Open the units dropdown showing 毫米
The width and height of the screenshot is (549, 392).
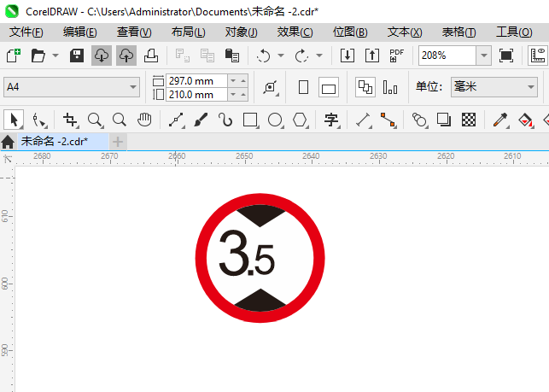(x=494, y=87)
